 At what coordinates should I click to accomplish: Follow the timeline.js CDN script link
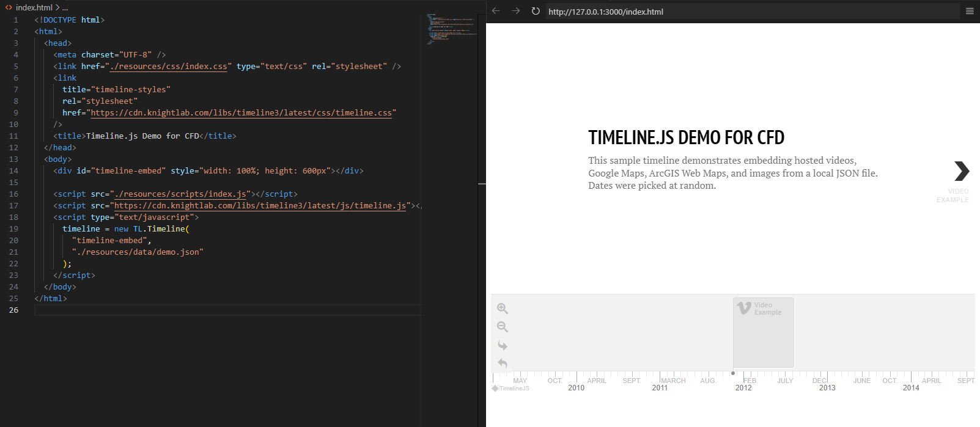click(260, 206)
